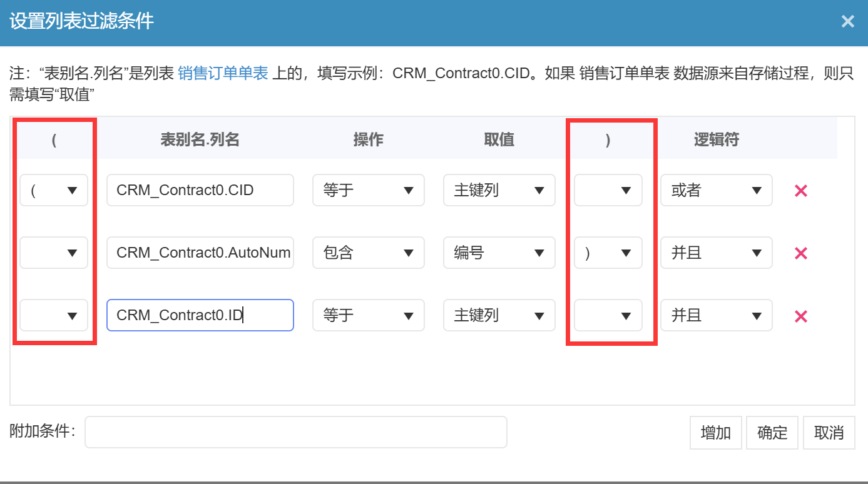Open third row's 主键列 value dropdown
Screen dimensions: 868x484
499,316
